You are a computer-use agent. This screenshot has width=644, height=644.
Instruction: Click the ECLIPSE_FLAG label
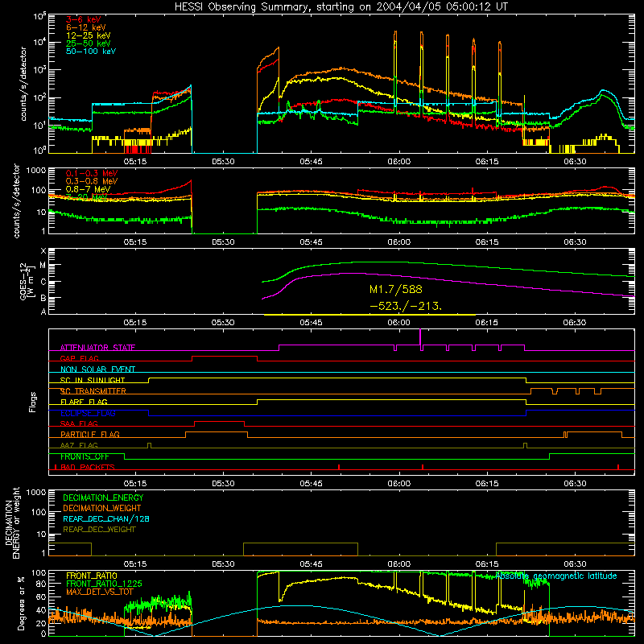coord(88,413)
